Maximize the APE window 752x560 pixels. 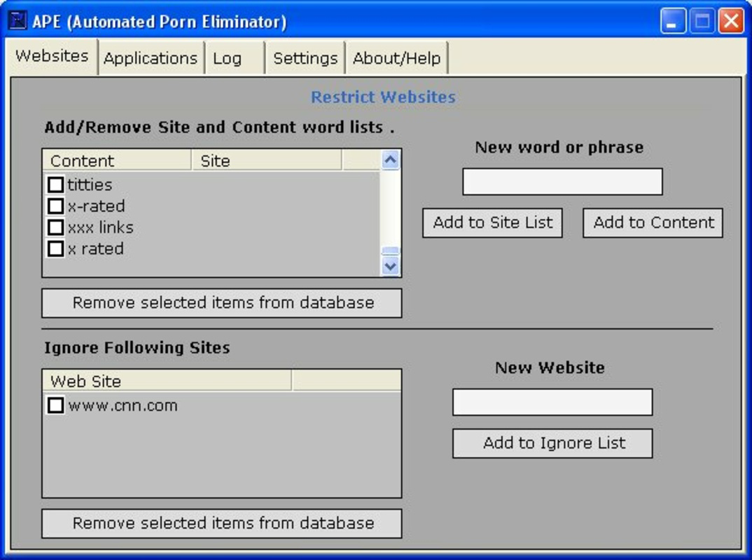tap(702, 21)
